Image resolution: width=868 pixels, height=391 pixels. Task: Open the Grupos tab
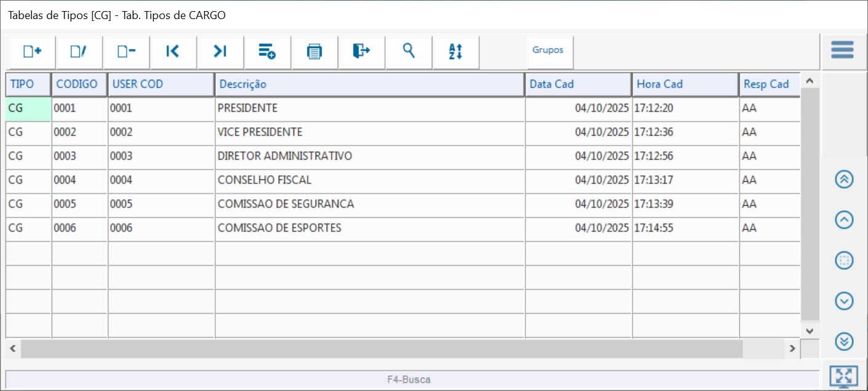tap(548, 50)
